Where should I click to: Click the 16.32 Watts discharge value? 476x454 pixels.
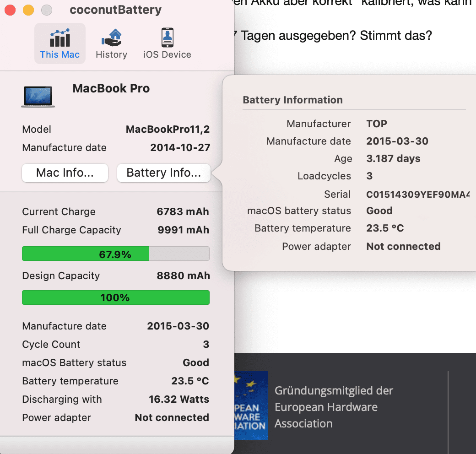179,400
